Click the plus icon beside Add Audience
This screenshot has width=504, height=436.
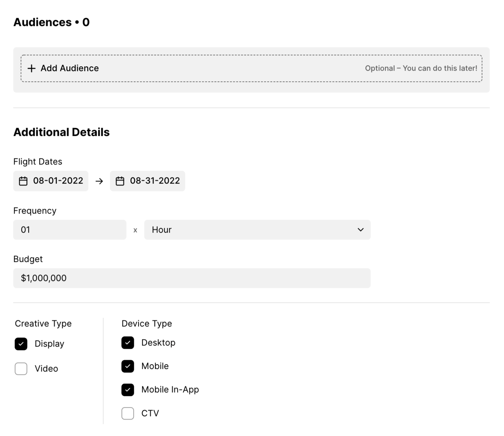pos(31,68)
